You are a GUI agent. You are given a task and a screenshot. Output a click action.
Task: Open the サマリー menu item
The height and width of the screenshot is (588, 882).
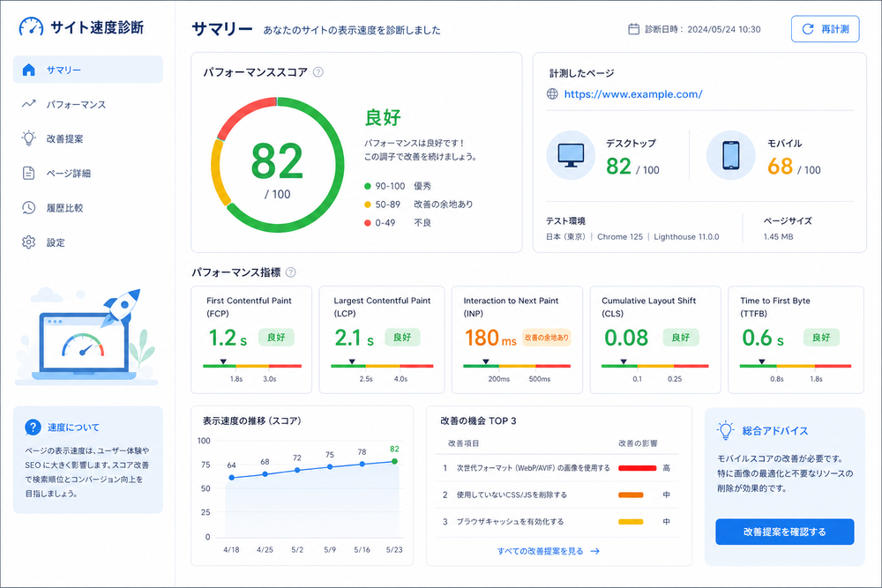87,70
